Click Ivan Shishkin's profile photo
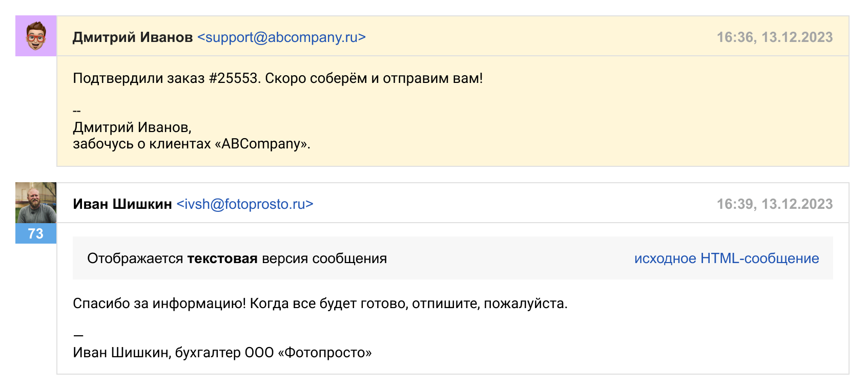The height and width of the screenshot is (390, 868). pyautogui.click(x=36, y=203)
